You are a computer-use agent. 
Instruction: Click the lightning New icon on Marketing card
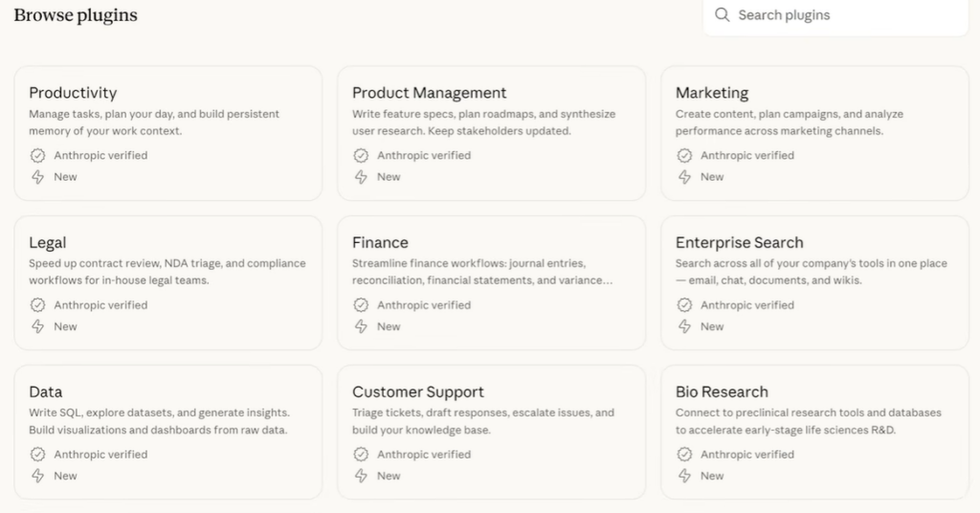tap(685, 177)
